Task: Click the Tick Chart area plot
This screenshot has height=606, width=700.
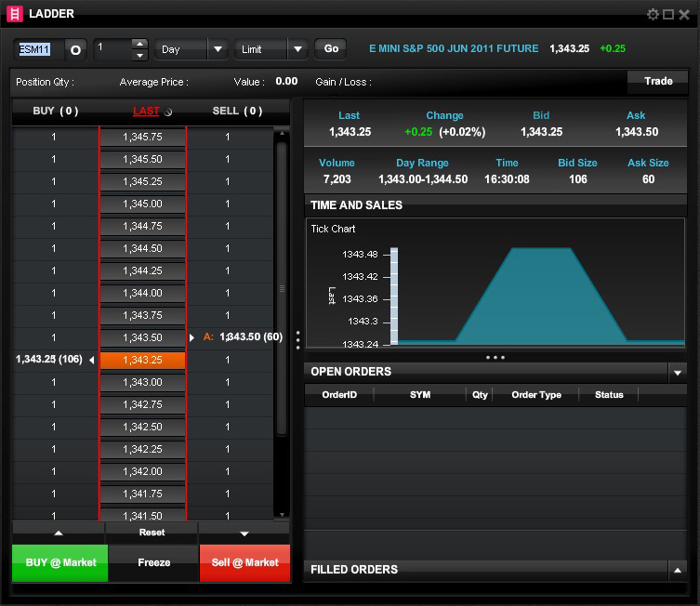Action: [x=540, y=296]
